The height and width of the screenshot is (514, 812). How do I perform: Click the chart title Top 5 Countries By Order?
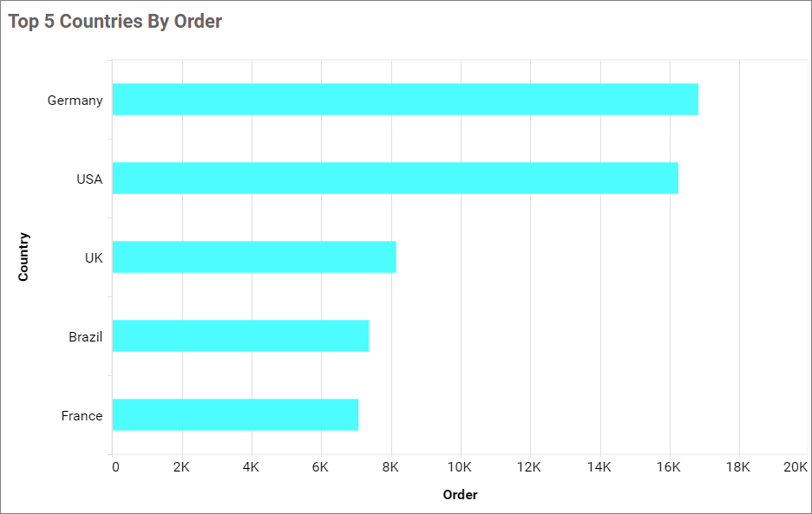115,22
